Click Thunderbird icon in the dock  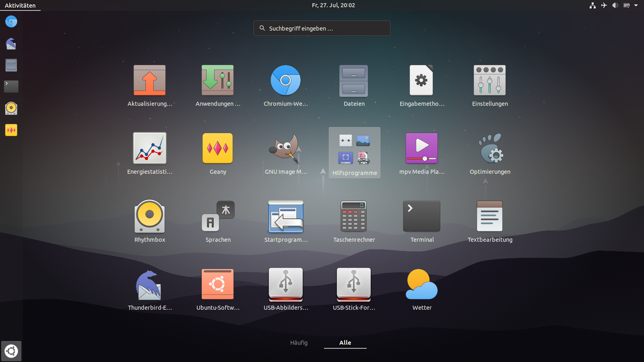[x=11, y=44]
